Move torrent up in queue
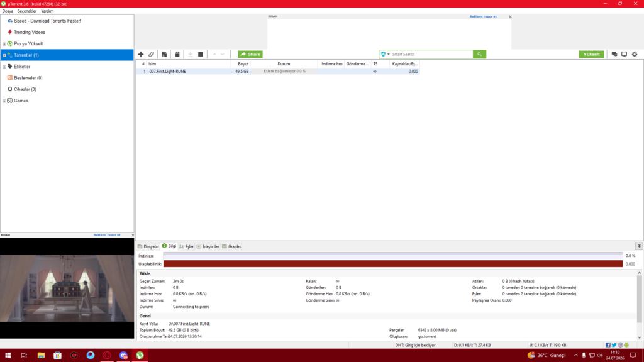 click(214, 54)
